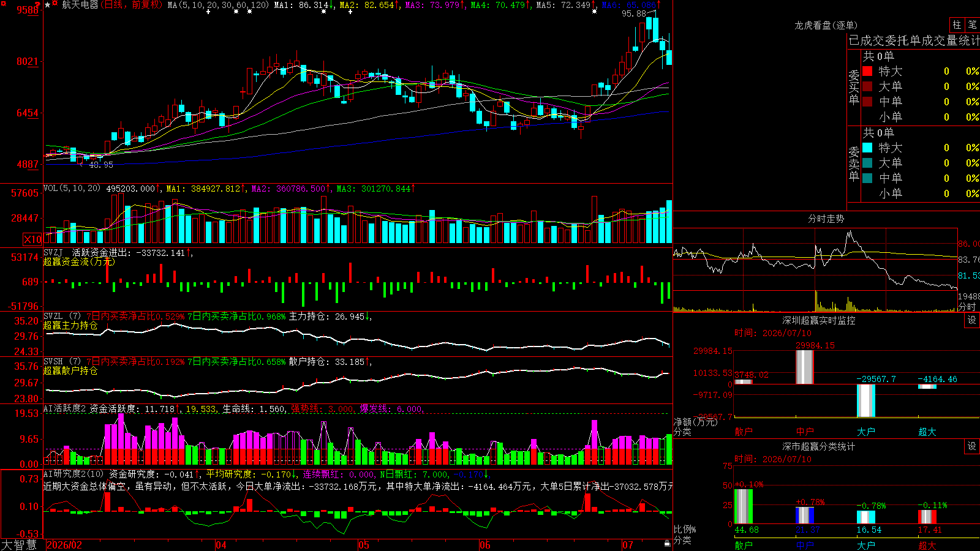Viewport: 980px width, 551px height.
Task: Click the 大智慧 logo text at bottom-left
Action: 19,545
